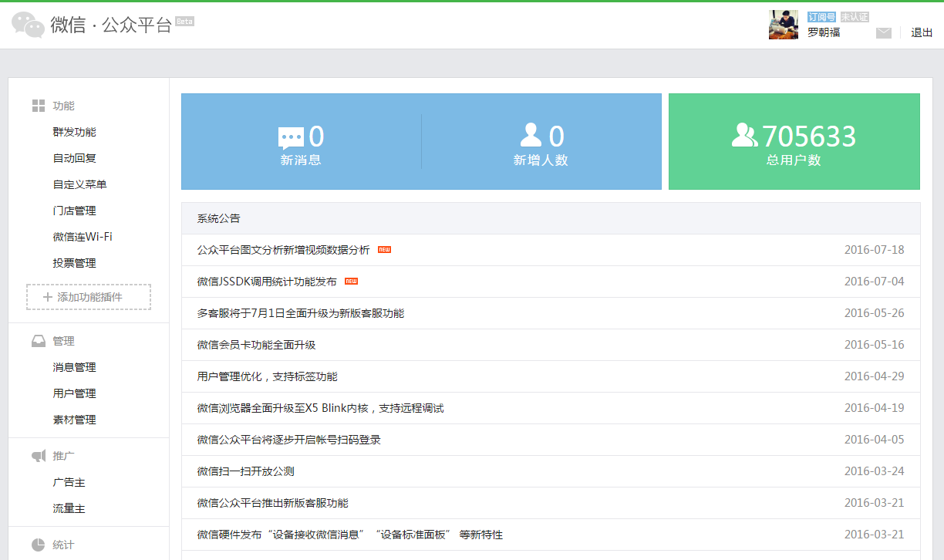Click the 推广 megaphone icon
The width and height of the screenshot is (944, 560).
[39, 456]
